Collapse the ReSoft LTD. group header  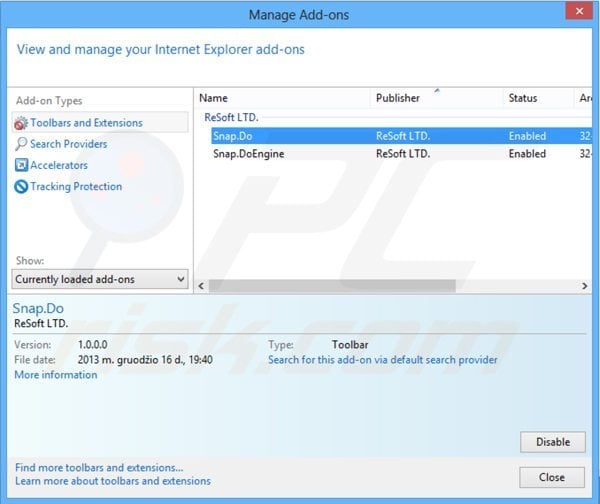click(231, 117)
